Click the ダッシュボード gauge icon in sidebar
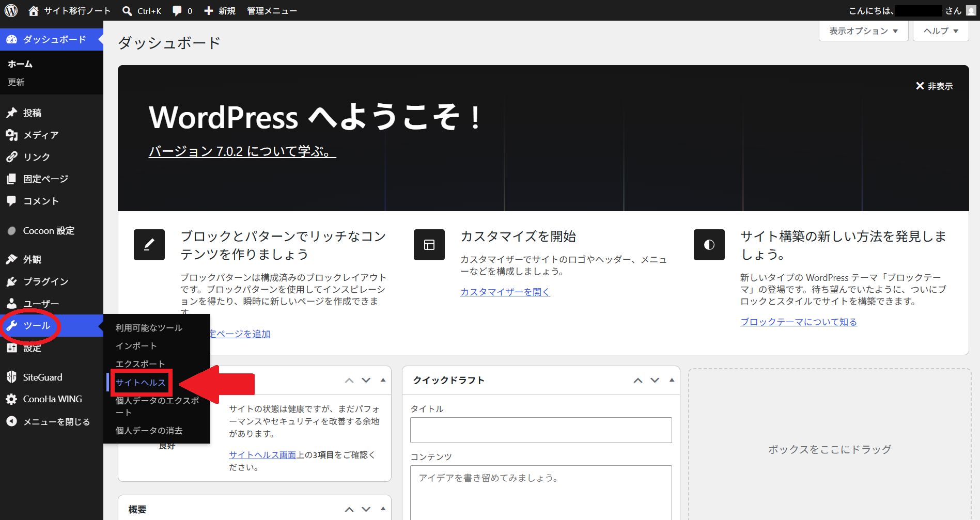Image resolution: width=980 pixels, height=520 pixels. (x=11, y=39)
